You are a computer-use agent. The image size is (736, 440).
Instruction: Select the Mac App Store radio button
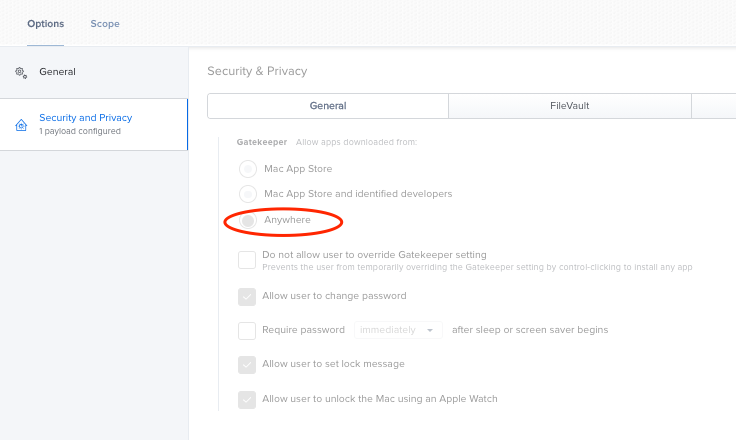248,169
